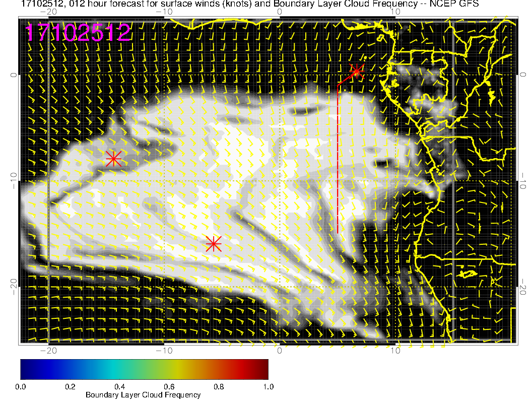Click the -20 longitude label on bottom axis
This screenshot has width=532, height=411.
[x=48, y=351]
